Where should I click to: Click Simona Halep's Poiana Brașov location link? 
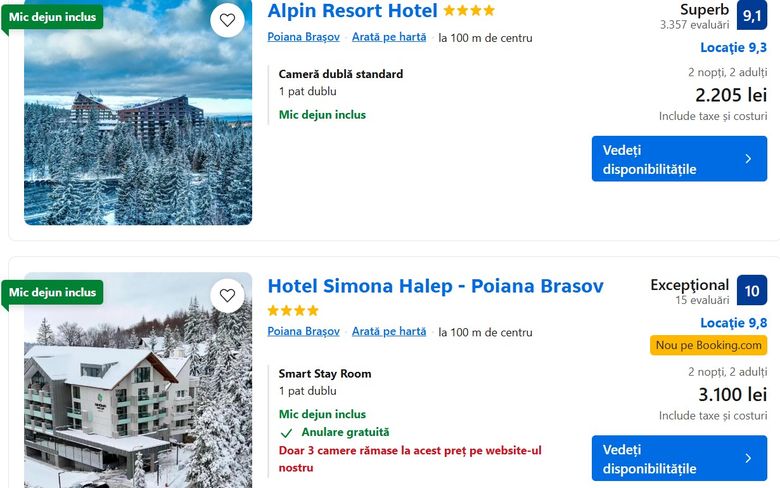pyautogui.click(x=303, y=332)
